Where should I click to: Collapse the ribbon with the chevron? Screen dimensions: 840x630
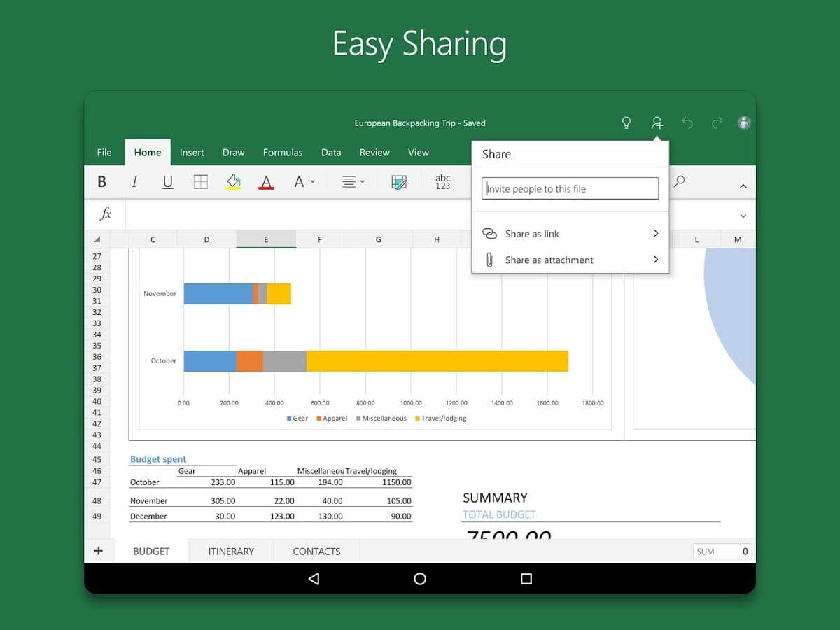[743, 186]
